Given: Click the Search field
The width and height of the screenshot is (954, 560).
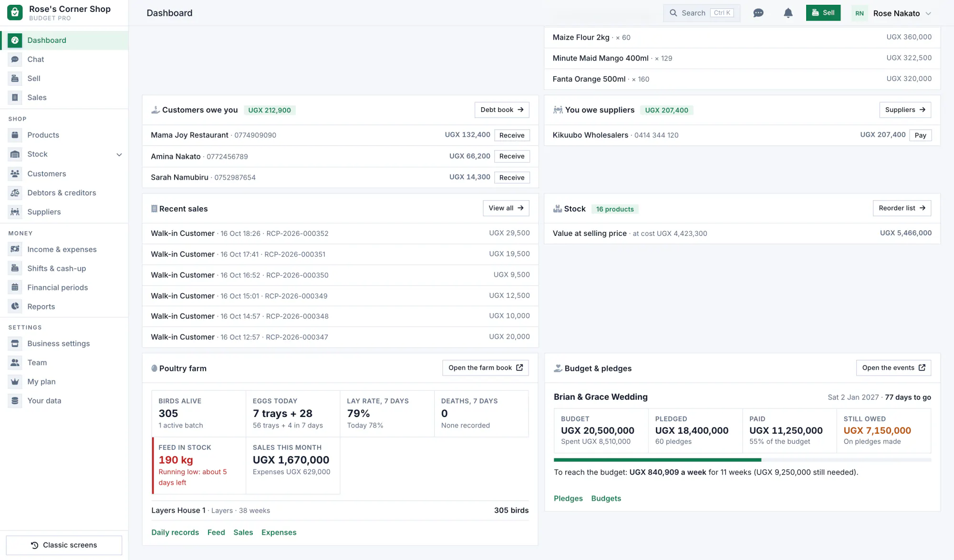Looking at the screenshot, I should pyautogui.click(x=701, y=13).
